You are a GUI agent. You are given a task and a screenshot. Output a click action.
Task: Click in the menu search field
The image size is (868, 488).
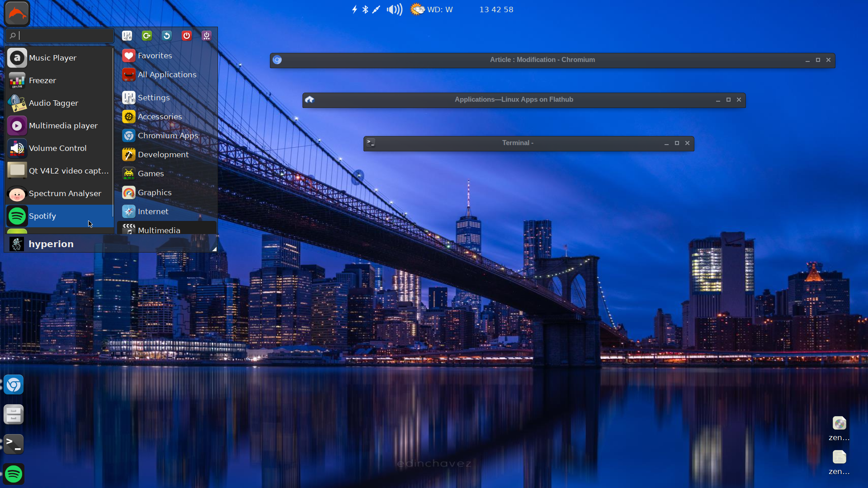coord(60,35)
